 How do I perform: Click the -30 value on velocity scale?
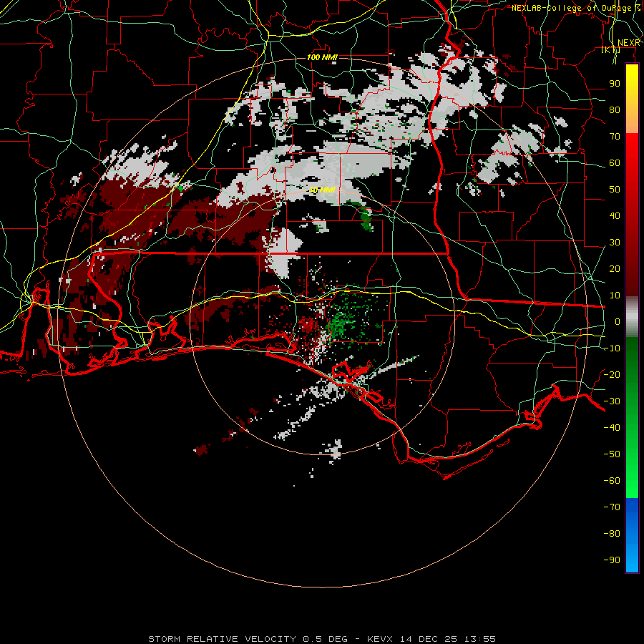pos(612,401)
